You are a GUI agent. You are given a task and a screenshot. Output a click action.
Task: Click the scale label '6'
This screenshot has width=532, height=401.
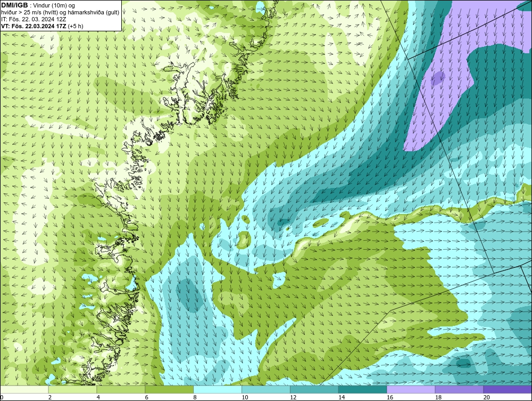147,397
